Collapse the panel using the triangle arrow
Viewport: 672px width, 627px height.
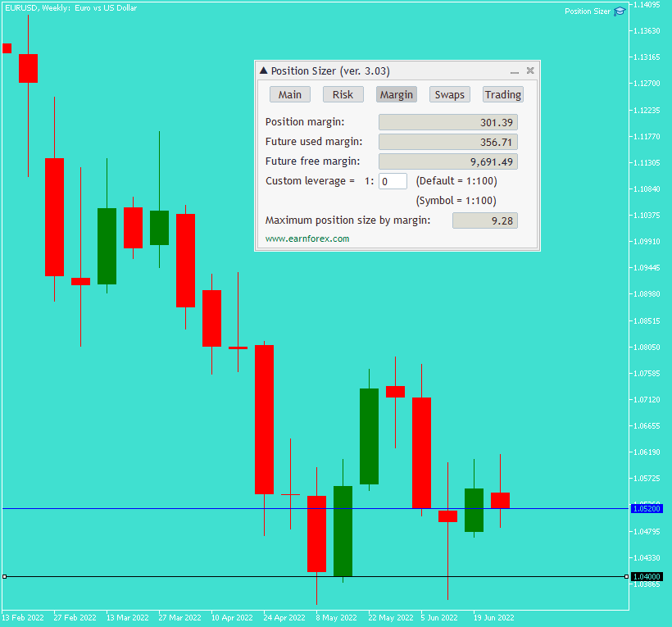tap(263, 70)
